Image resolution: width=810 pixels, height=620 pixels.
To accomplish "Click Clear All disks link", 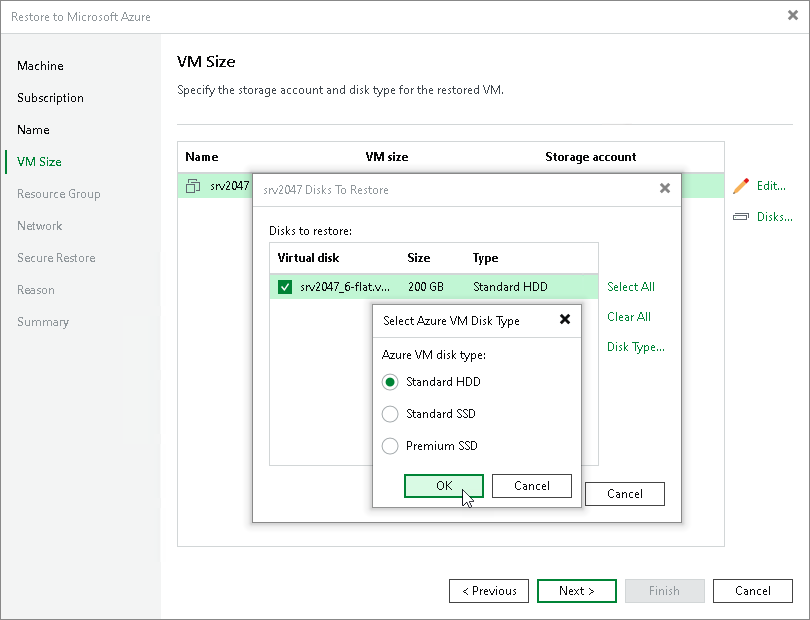I will pyautogui.click(x=629, y=317).
